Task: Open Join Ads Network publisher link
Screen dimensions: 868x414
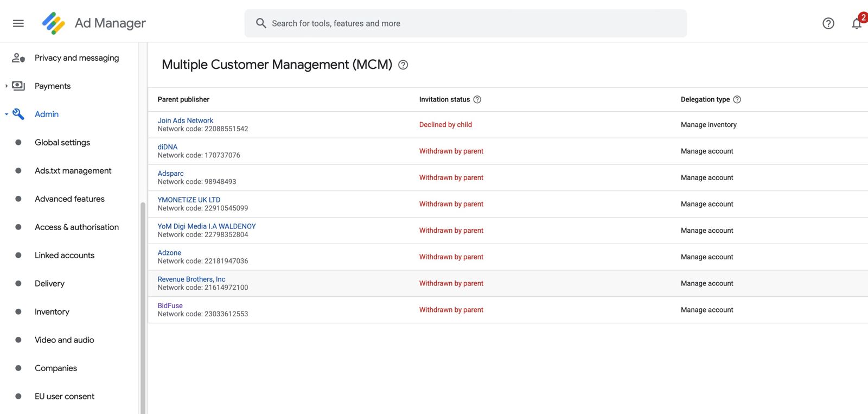Action: (x=185, y=120)
